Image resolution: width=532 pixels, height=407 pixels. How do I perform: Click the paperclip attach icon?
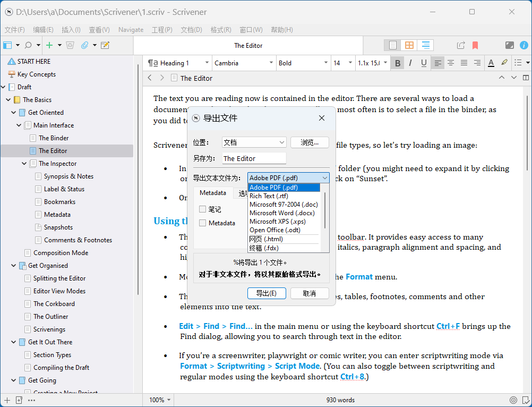coord(84,45)
